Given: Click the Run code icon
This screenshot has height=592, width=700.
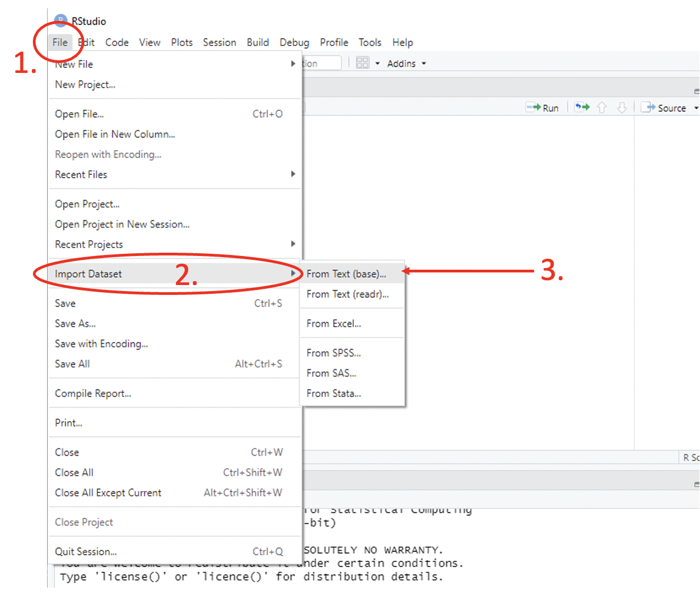Looking at the screenshot, I should (542, 107).
